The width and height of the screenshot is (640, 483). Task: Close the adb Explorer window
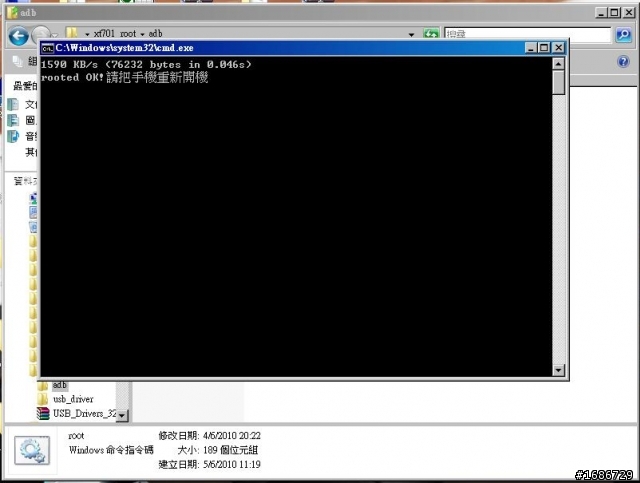click(x=629, y=13)
